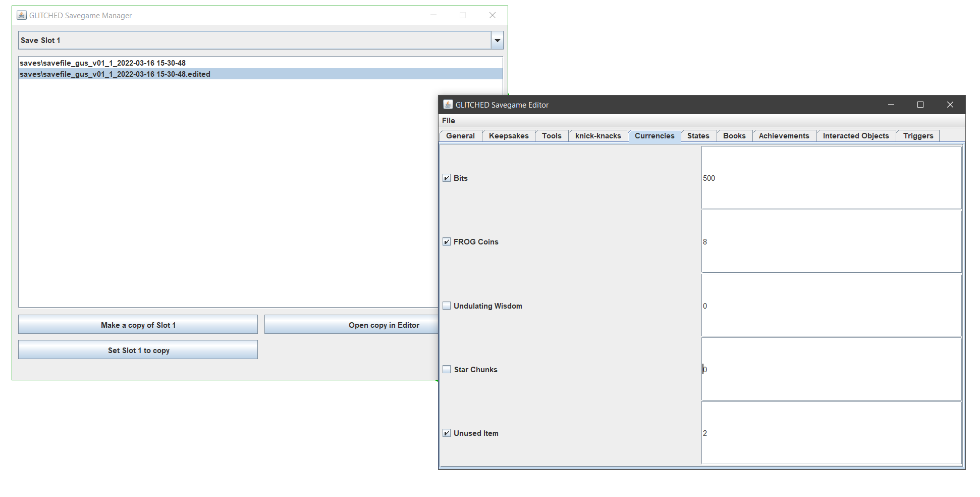
Task: Click the Java icon in the Savegame Manager title bar
Action: pyautogui.click(x=21, y=15)
